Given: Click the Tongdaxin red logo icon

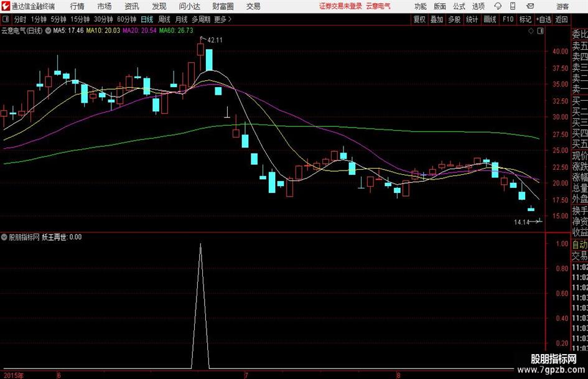Looking at the screenshot, I should click(6, 6).
